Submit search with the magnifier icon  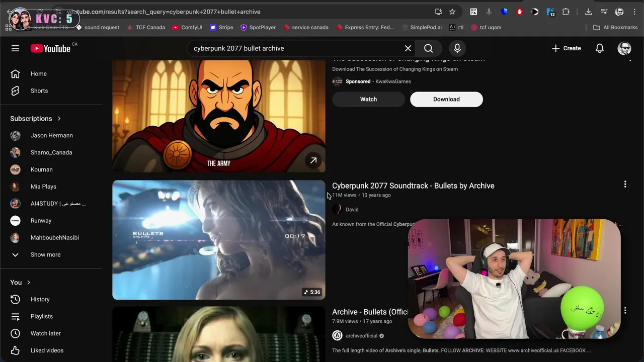429,48
